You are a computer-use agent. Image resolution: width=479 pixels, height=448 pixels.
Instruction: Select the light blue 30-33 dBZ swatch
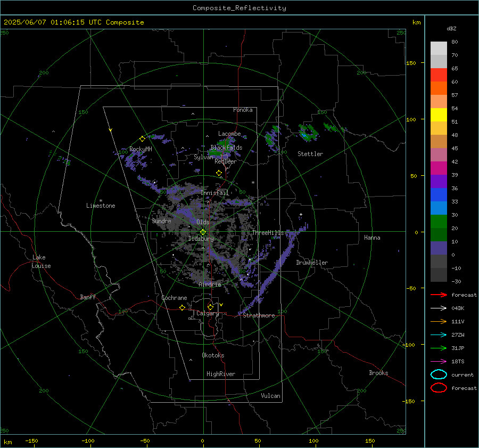pos(439,208)
